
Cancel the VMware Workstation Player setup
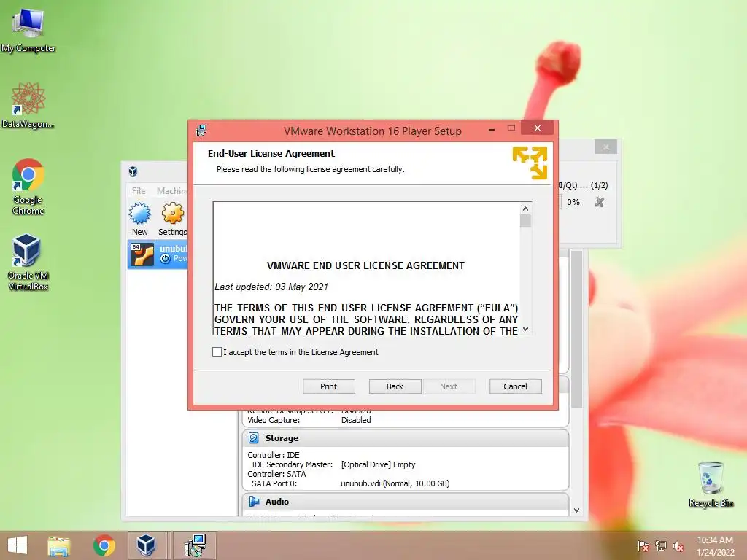pyautogui.click(x=516, y=386)
